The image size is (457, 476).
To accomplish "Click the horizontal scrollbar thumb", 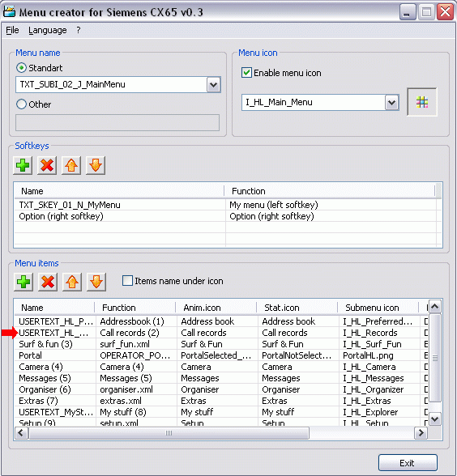I will coord(169,432).
